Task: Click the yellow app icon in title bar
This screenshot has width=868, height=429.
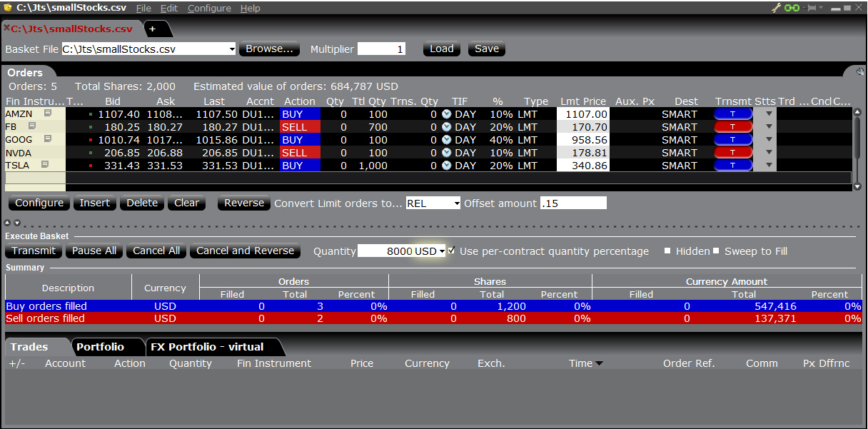Action: click(x=7, y=8)
